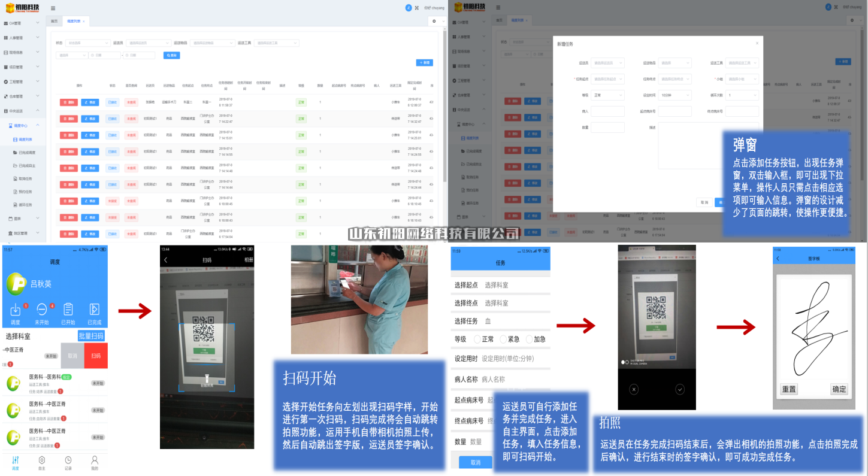Screen dimensions: 868x476
Task: Tap the 未开始 icon on phone dispatch screen
Action: pyautogui.click(x=42, y=310)
